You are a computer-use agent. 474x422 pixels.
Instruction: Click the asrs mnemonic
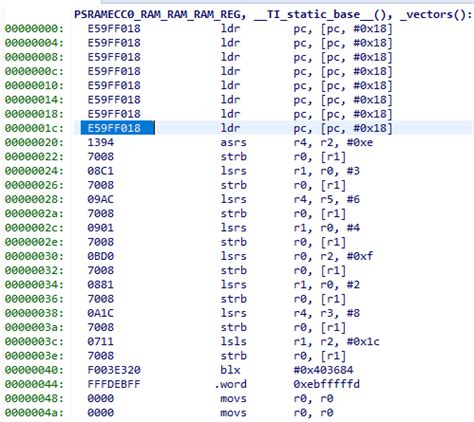tap(233, 142)
